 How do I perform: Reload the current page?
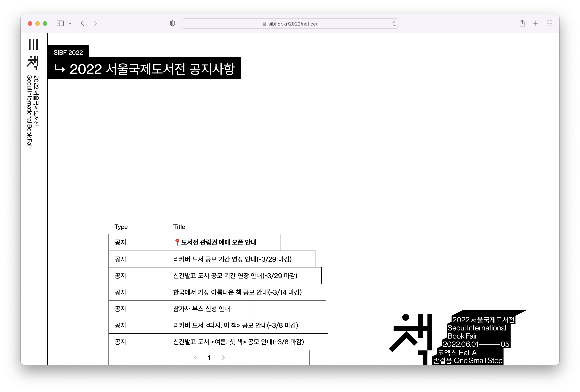click(x=394, y=24)
